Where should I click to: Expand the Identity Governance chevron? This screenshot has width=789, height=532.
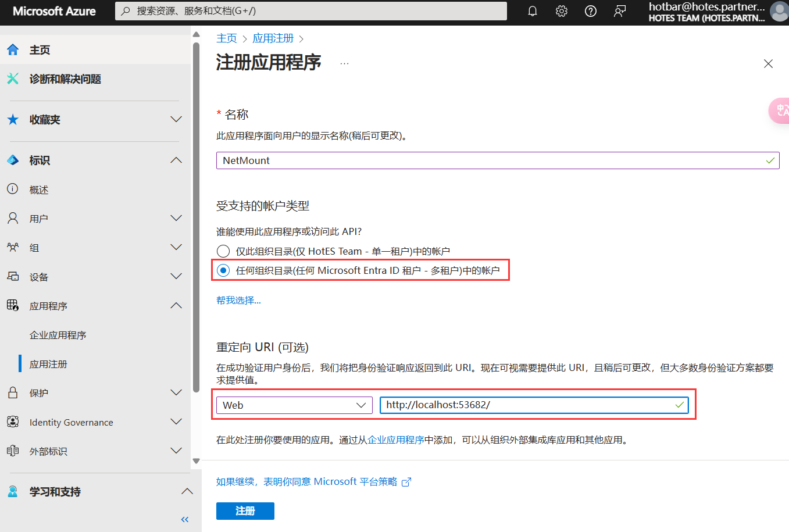coord(176,422)
